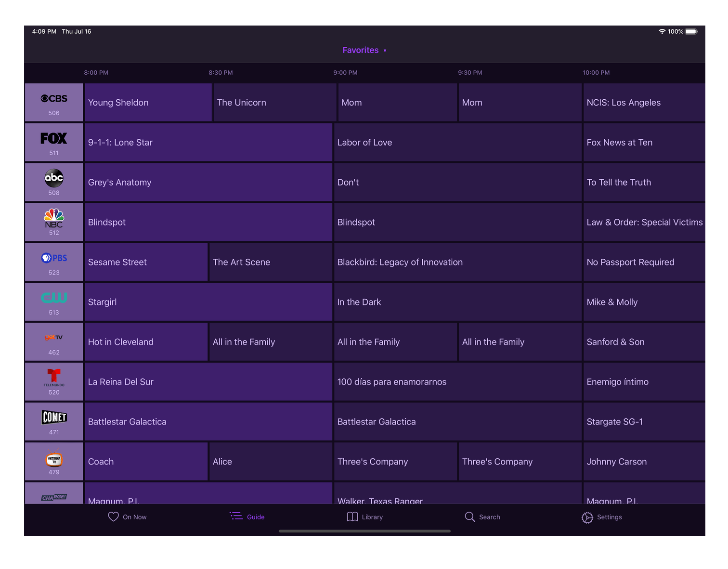
Task: Open the On Now tab
Action: coord(127,517)
